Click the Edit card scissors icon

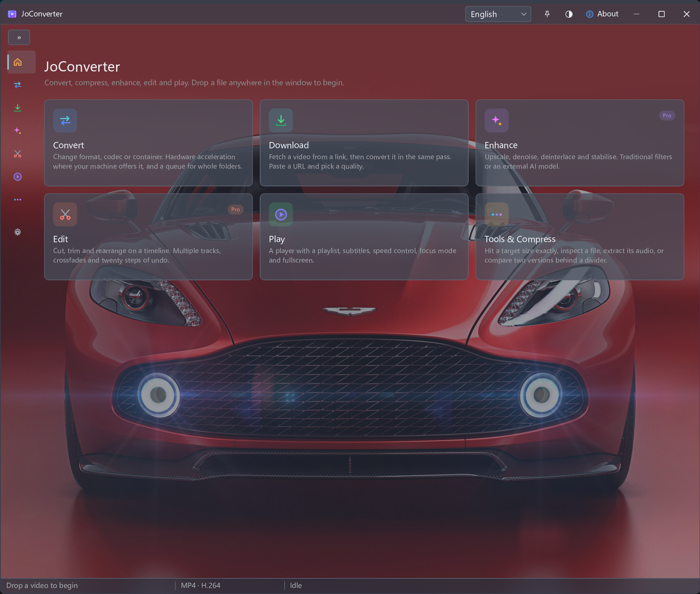click(65, 214)
